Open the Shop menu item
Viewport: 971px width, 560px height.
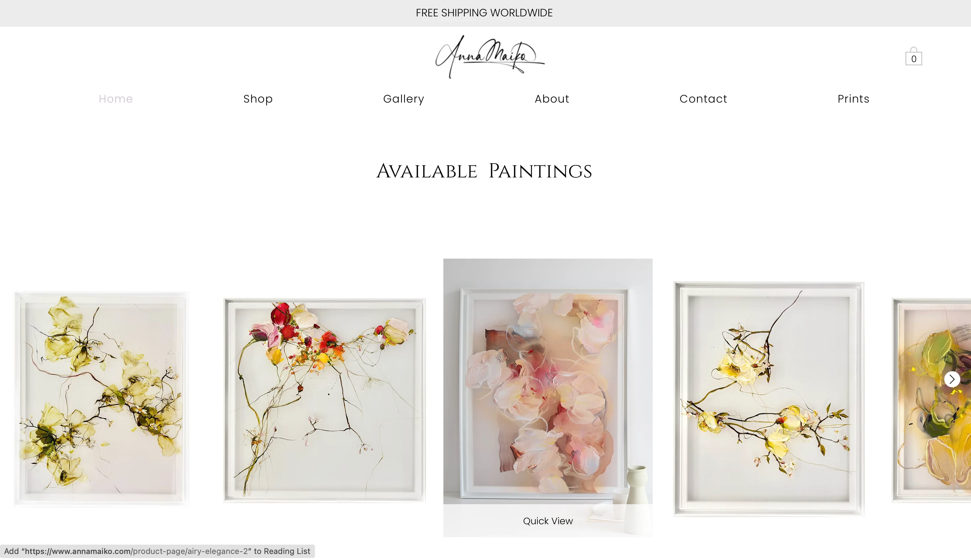(x=258, y=99)
